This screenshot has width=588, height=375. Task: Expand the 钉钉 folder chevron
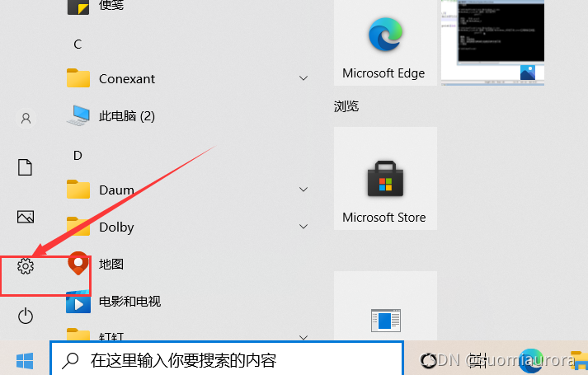303,337
